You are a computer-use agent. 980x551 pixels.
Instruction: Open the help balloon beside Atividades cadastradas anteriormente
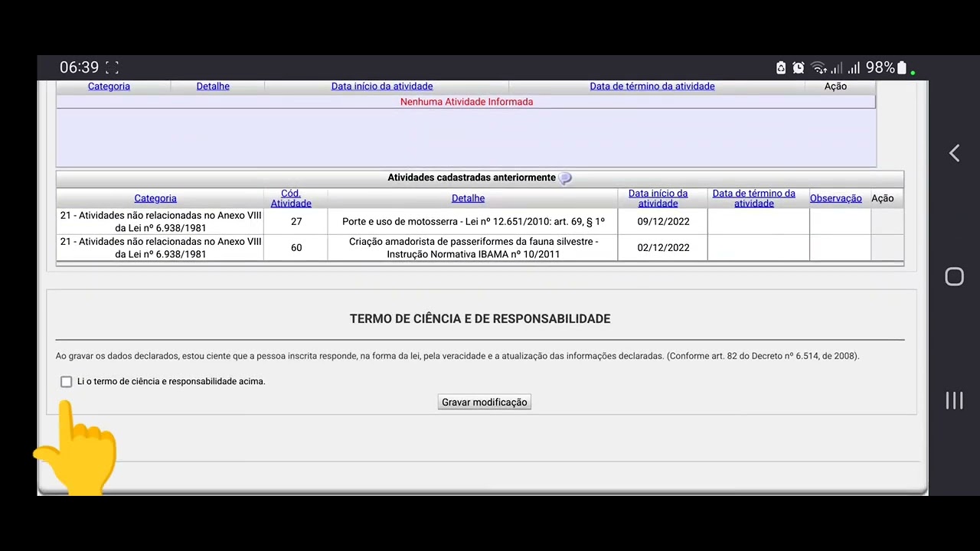(x=565, y=178)
